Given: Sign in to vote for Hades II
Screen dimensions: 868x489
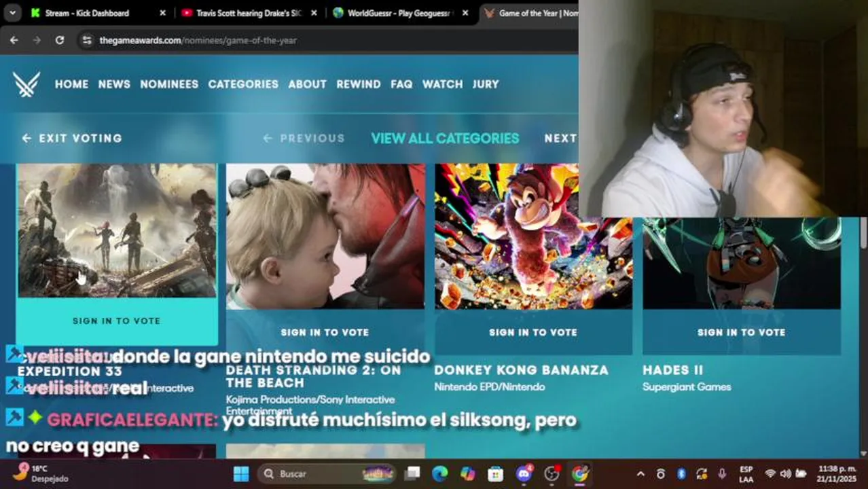Looking at the screenshot, I should [741, 332].
